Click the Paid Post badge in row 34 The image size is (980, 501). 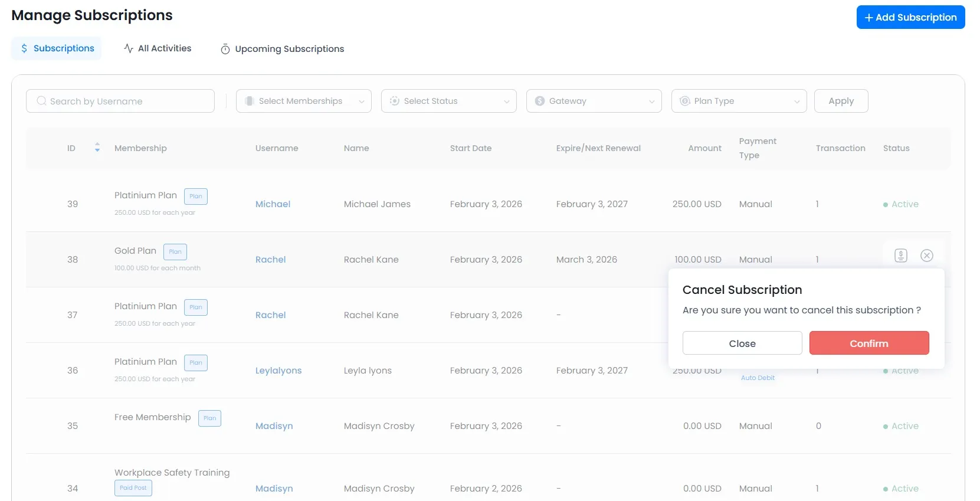(x=133, y=488)
